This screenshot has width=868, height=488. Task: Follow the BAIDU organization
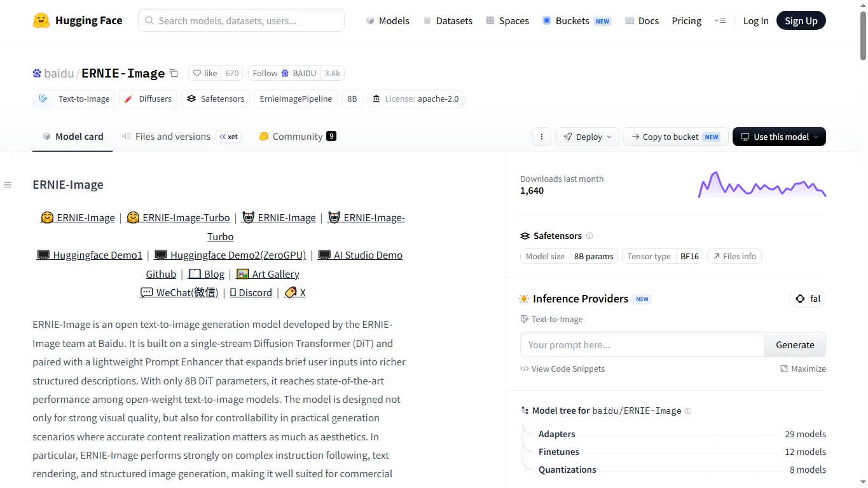click(284, 73)
